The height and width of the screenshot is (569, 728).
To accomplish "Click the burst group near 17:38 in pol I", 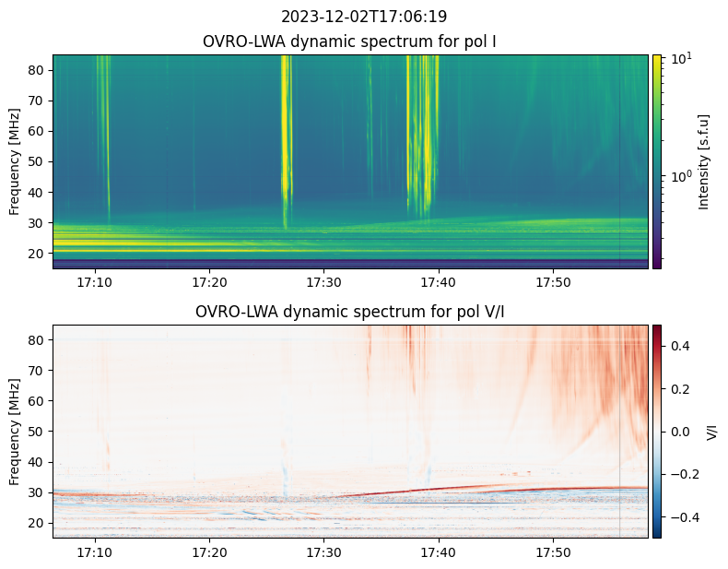I will [422, 133].
